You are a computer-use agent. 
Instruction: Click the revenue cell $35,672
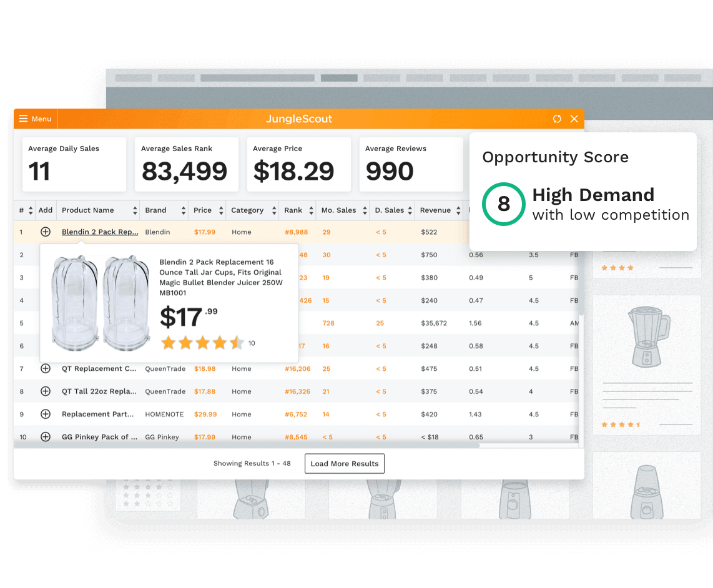[x=434, y=323]
